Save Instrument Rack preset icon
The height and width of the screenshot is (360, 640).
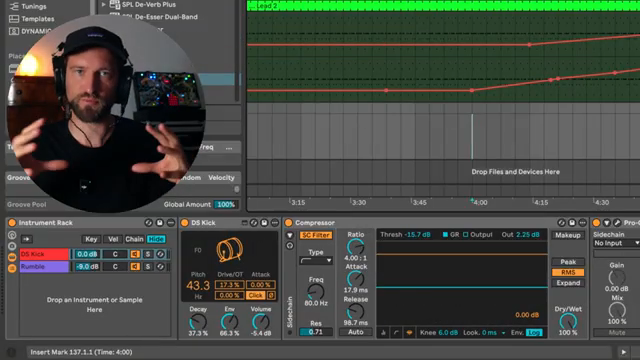[160, 223]
